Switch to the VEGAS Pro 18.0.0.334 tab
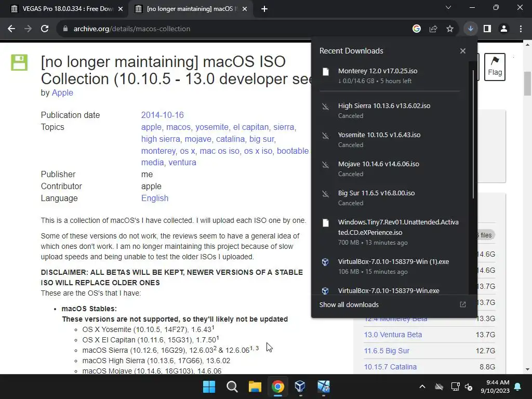The image size is (532, 399). 68,9
